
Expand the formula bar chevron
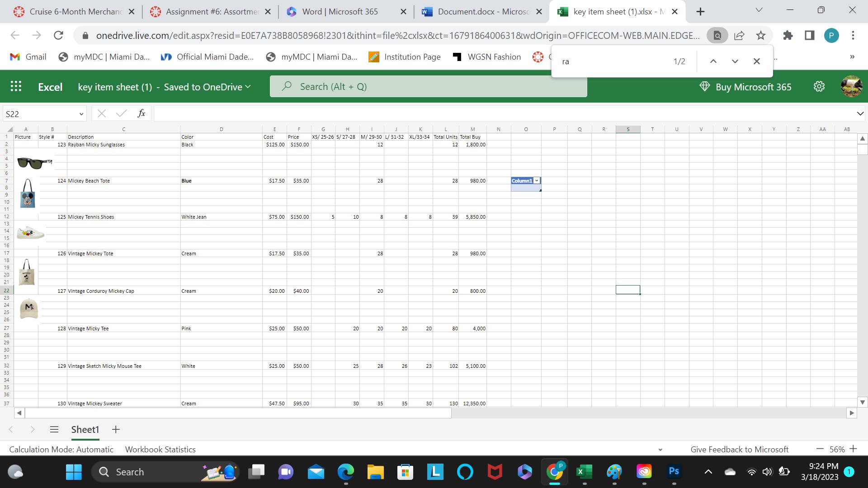coord(859,113)
